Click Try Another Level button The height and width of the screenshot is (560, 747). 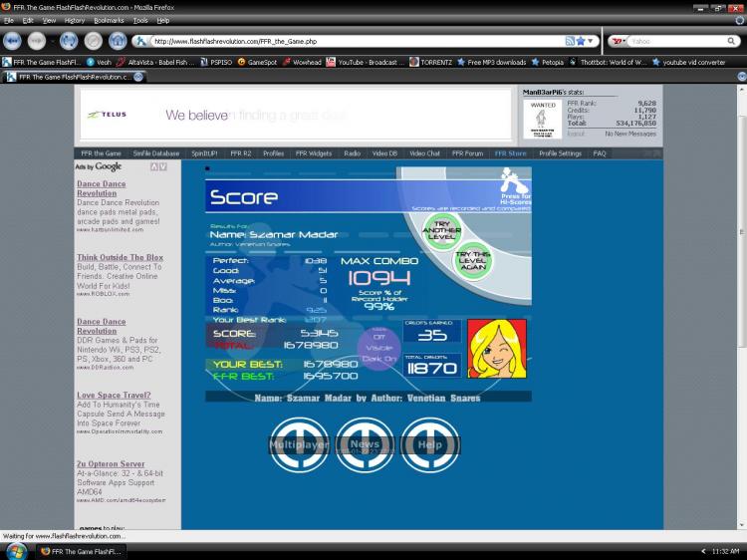tap(442, 230)
